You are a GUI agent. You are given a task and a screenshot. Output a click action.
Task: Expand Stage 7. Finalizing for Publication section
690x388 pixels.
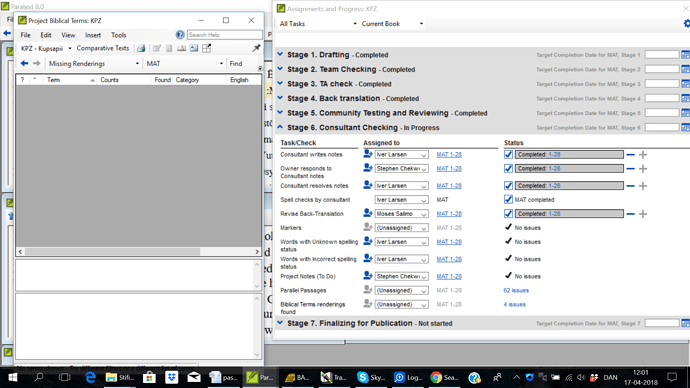point(280,322)
